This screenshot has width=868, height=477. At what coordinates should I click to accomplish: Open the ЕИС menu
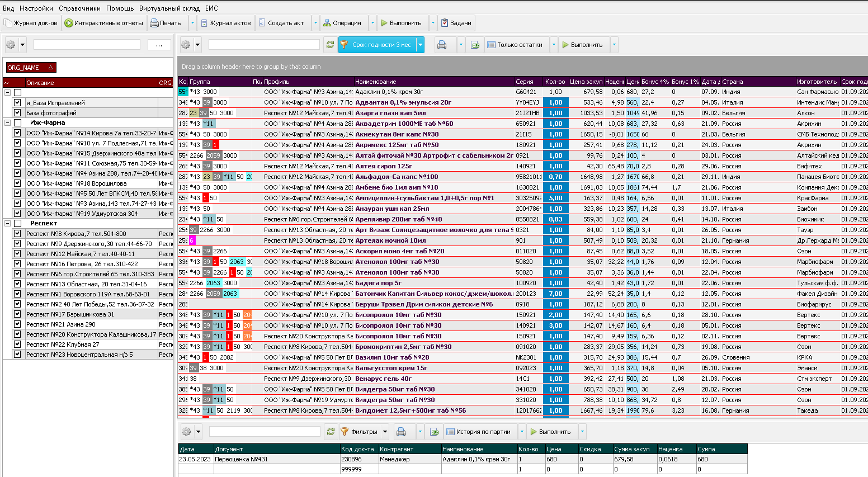211,8
